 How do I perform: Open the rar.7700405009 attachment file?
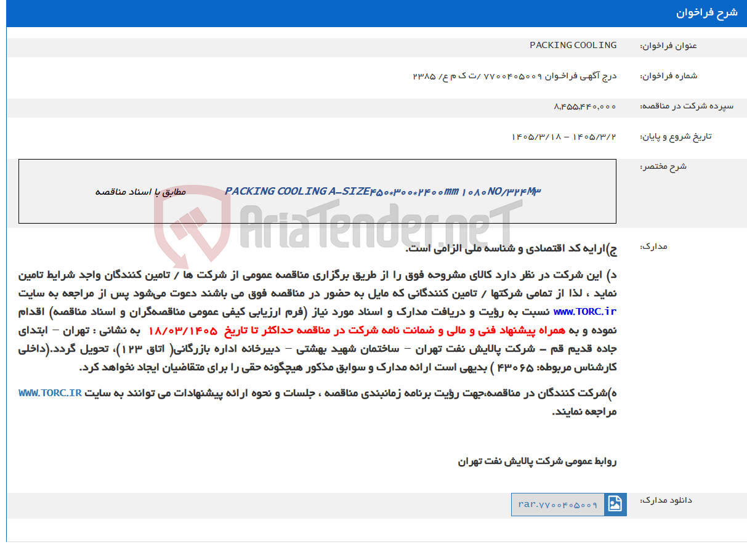tap(558, 505)
